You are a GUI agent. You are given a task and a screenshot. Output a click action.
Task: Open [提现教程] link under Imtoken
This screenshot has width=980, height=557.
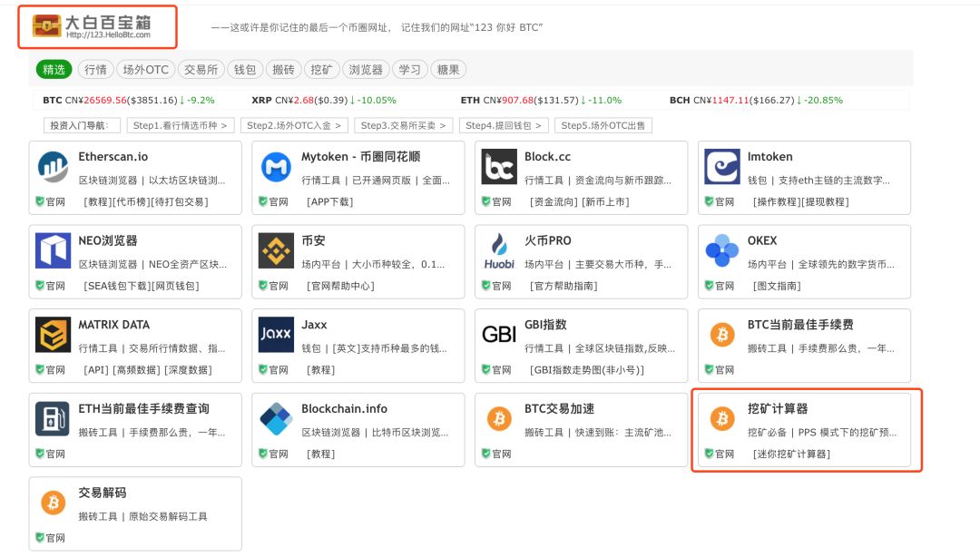tap(825, 202)
